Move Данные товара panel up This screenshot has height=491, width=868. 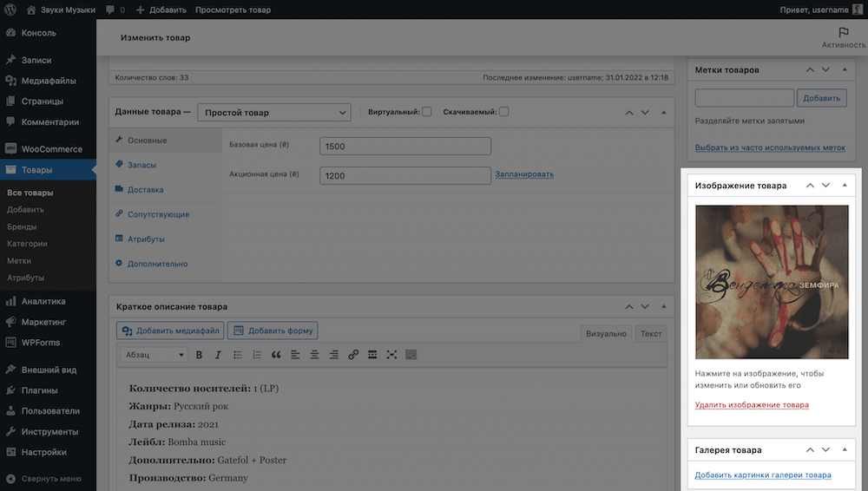628,113
